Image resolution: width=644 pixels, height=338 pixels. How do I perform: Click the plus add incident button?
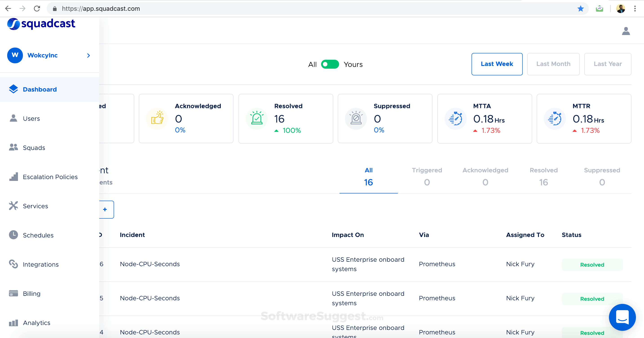[105, 209]
